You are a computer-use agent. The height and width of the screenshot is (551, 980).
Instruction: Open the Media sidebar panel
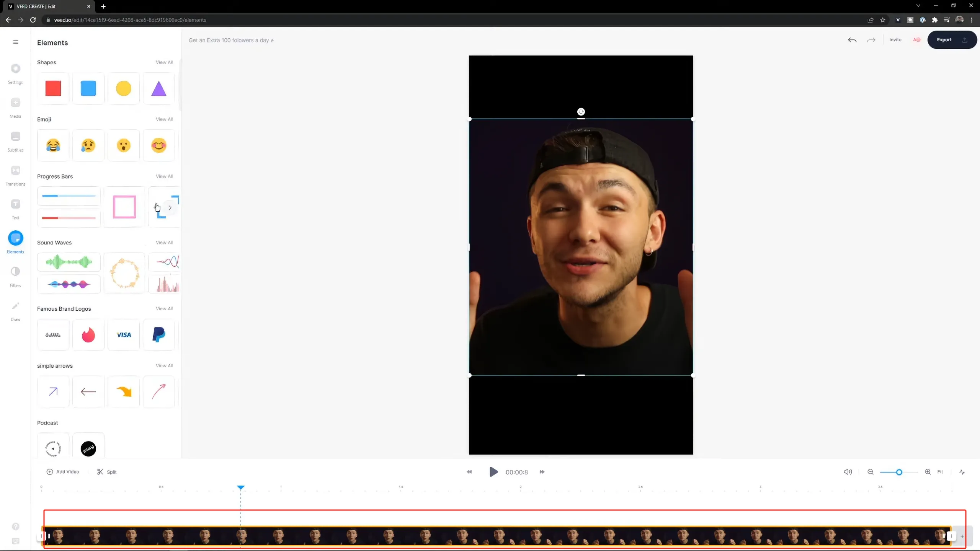[16, 108]
